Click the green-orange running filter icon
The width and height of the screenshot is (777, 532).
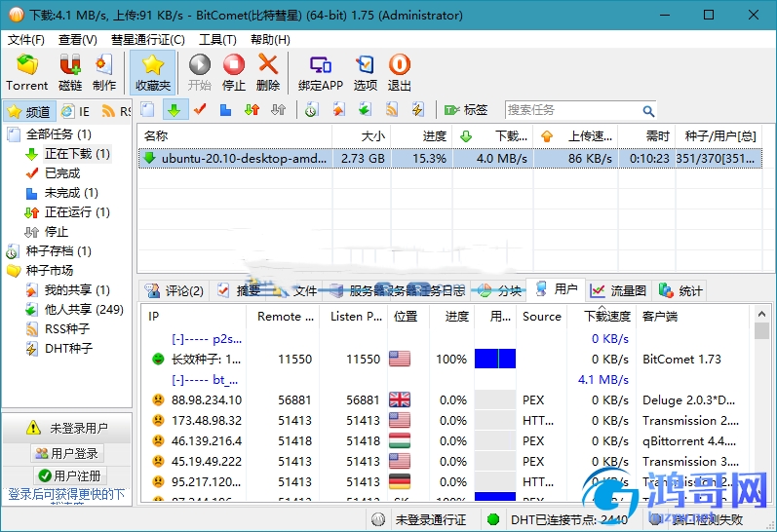point(252,109)
